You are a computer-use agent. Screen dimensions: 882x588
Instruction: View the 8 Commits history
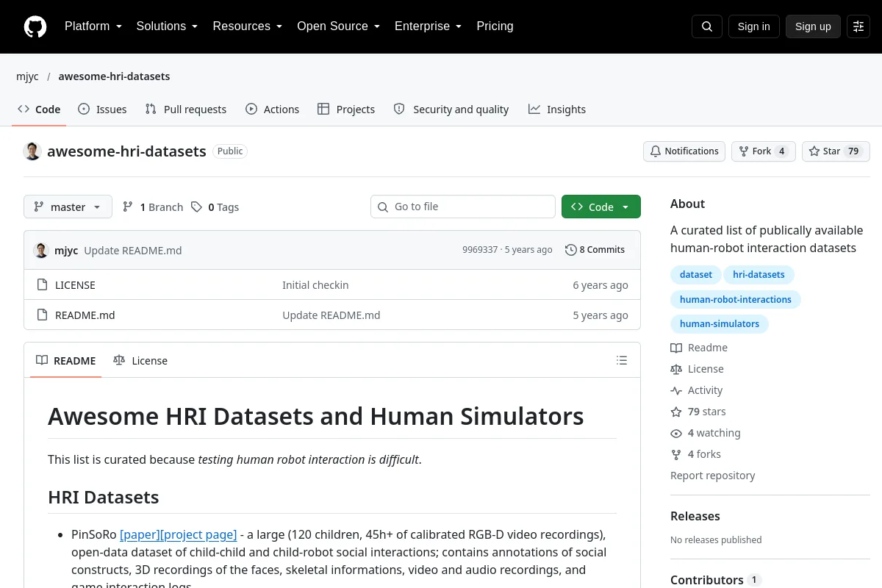coord(595,250)
